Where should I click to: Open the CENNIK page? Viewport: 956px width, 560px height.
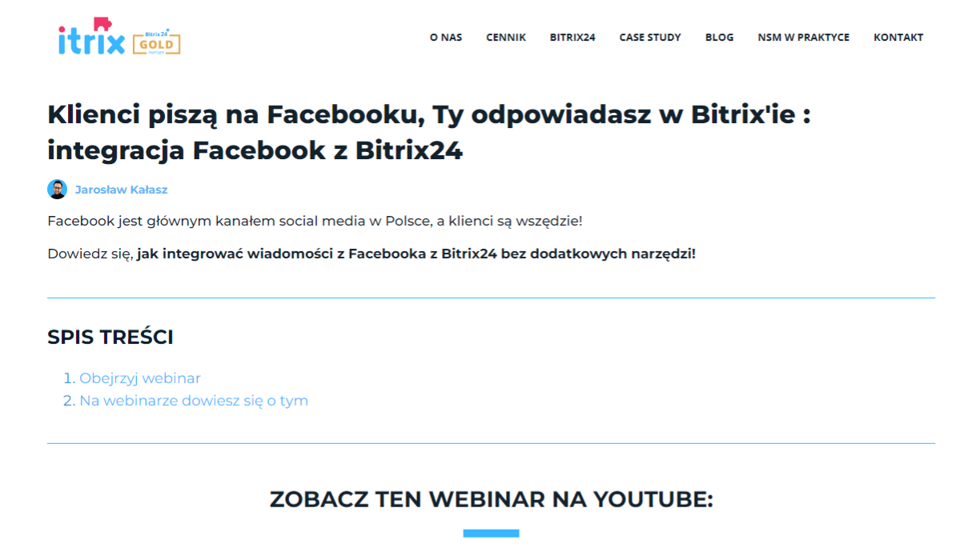[x=505, y=37]
